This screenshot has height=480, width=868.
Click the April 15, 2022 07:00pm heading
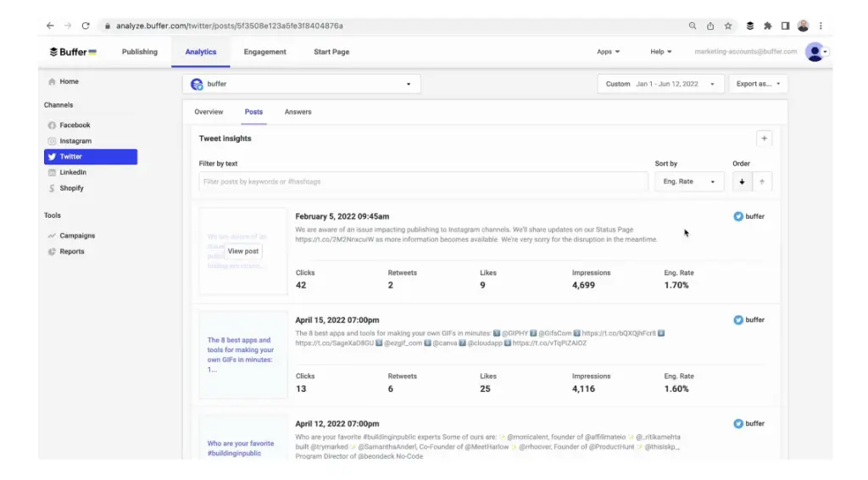click(x=337, y=320)
